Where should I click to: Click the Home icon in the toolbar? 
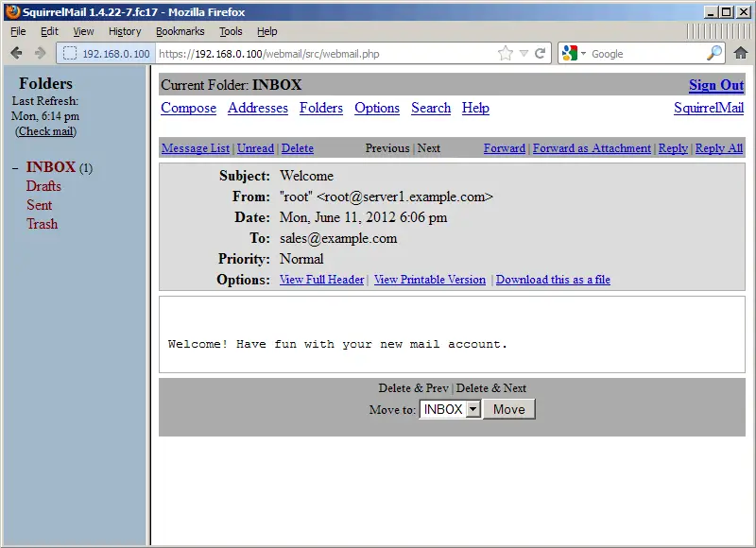coord(740,53)
